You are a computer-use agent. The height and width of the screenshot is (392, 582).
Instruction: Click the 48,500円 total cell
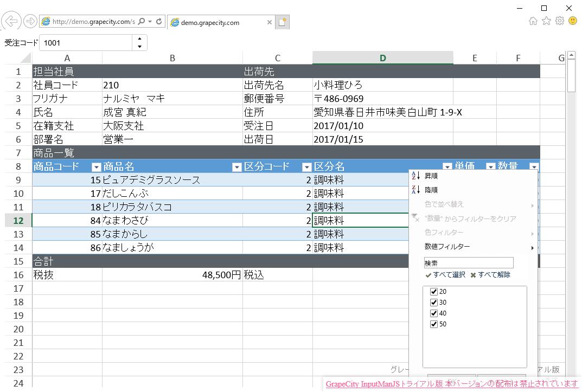coord(172,275)
